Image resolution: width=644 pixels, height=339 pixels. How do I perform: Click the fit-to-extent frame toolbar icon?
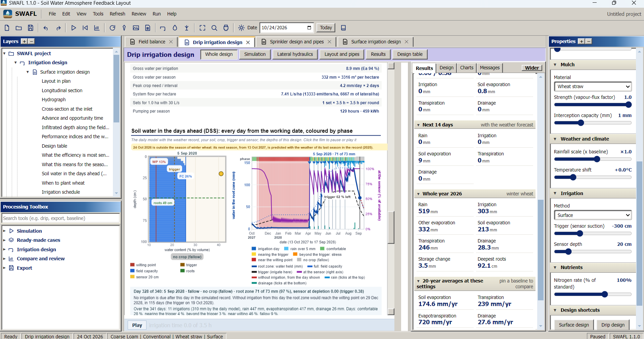click(x=203, y=28)
